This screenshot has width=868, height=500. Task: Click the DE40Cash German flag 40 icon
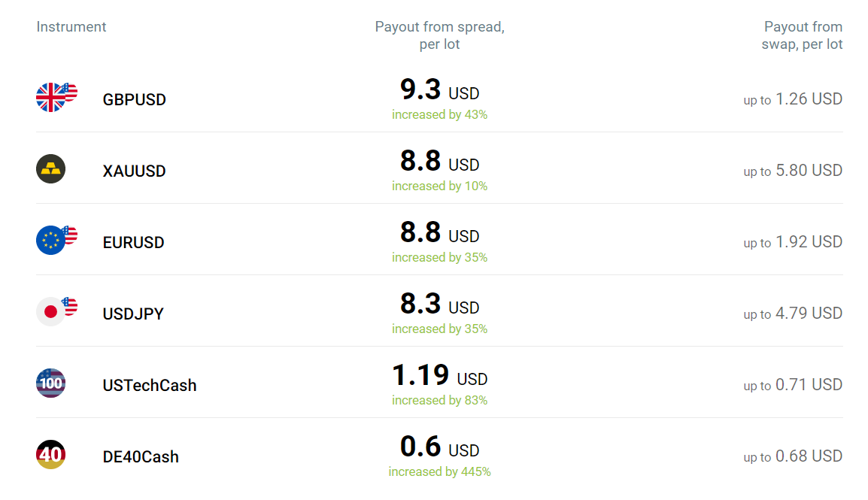point(51,454)
